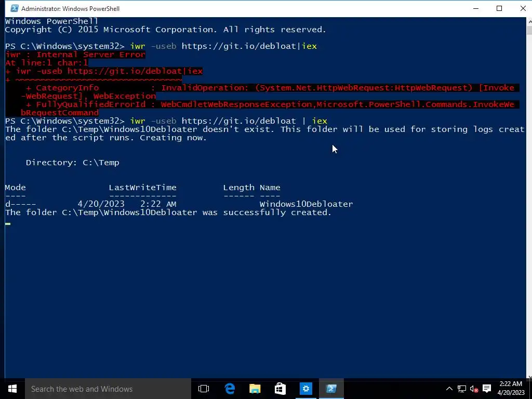Minimize the PowerShell window

click(x=476, y=8)
